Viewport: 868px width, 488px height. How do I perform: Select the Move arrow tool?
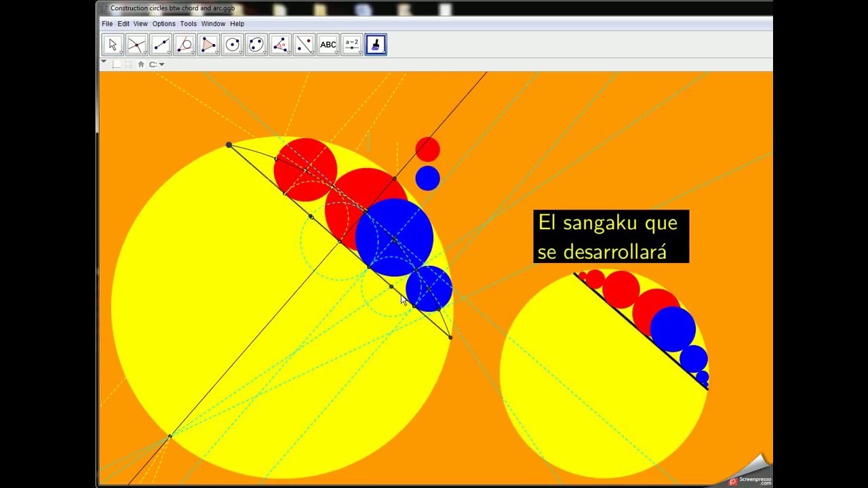point(113,45)
